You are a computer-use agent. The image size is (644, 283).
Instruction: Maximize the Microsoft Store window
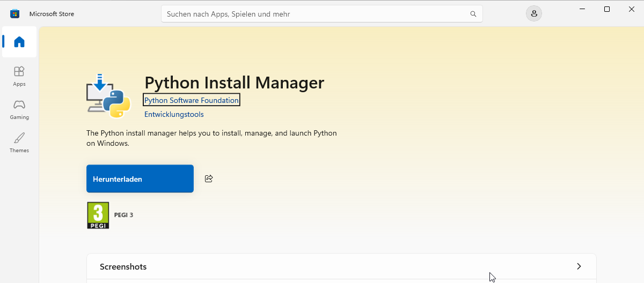click(x=607, y=9)
